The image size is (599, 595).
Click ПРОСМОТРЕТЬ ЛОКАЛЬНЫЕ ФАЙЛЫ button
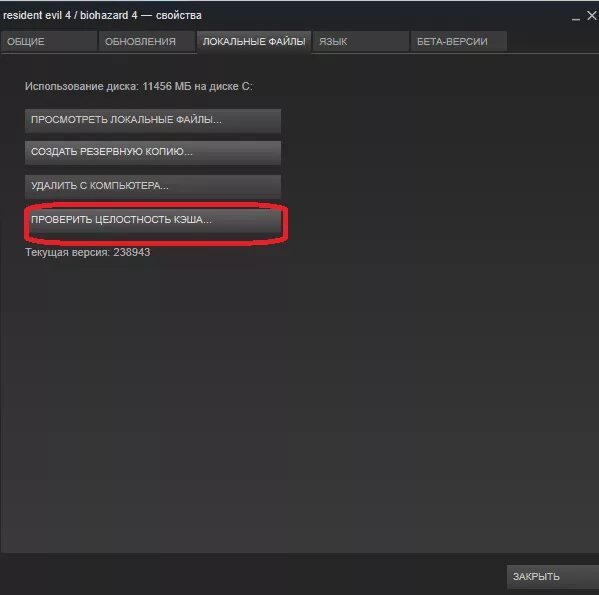[x=153, y=120]
